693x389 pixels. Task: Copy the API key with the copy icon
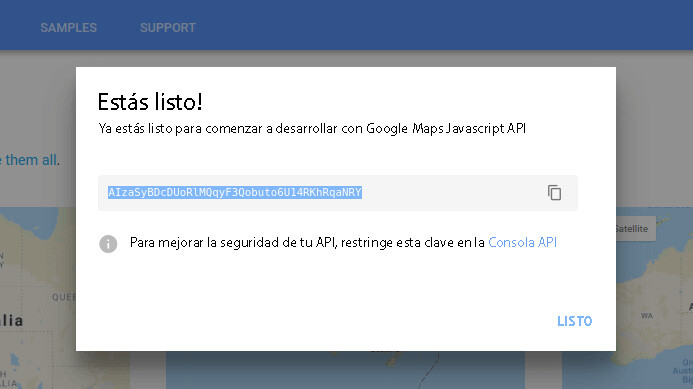click(x=554, y=193)
